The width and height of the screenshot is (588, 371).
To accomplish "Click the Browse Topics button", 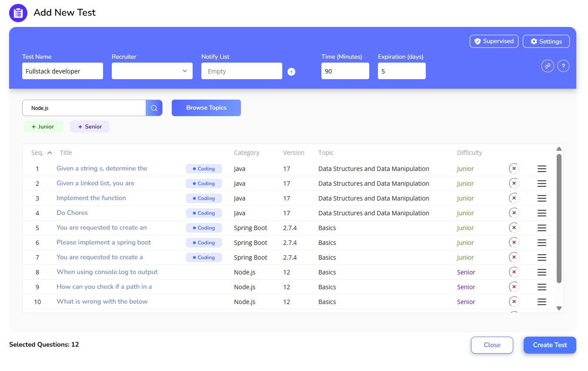I will tap(206, 108).
